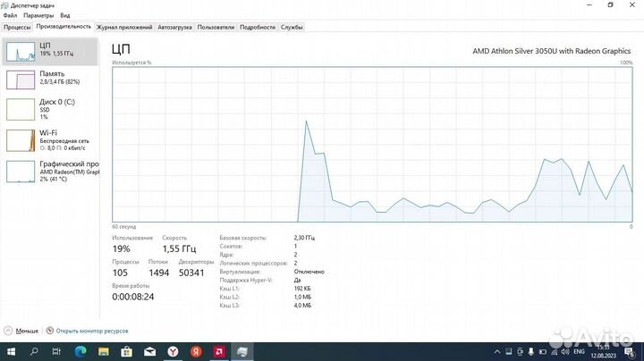Click the AMD Athlon Silver 3050U name
Viewport: 644px width, 361px height.
[552, 51]
